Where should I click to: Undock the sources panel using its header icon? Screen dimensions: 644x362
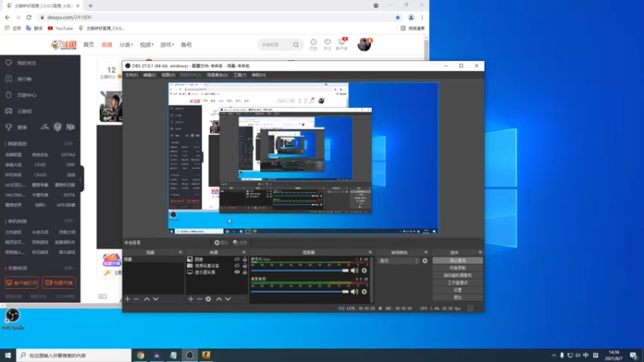click(x=244, y=253)
